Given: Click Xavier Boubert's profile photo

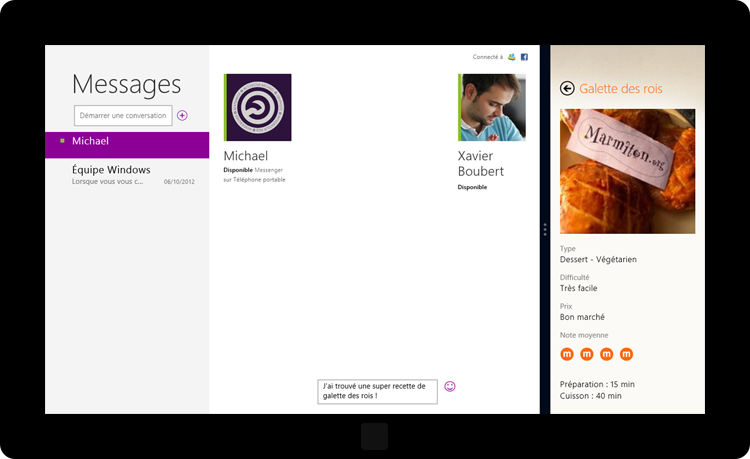Looking at the screenshot, I should (492, 107).
